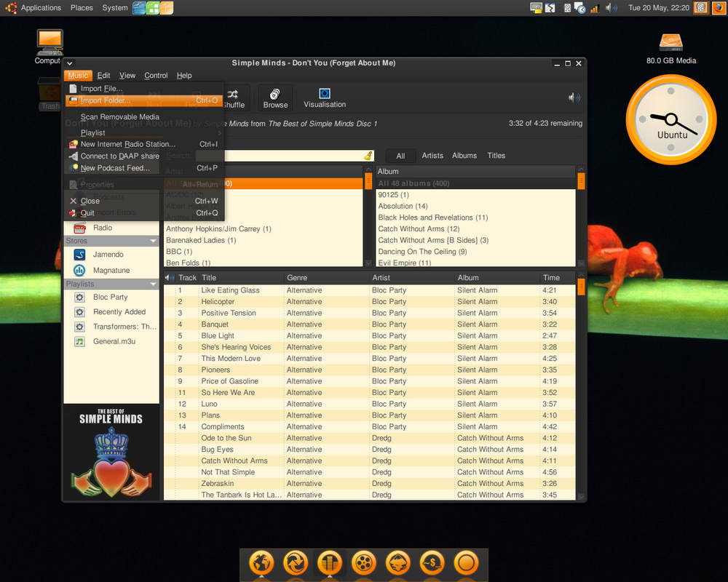Image resolution: width=728 pixels, height=582 pixels.
Task: Open the volume control speaker in Rhythmbox toolbar
Action: (x=574, y=97)
